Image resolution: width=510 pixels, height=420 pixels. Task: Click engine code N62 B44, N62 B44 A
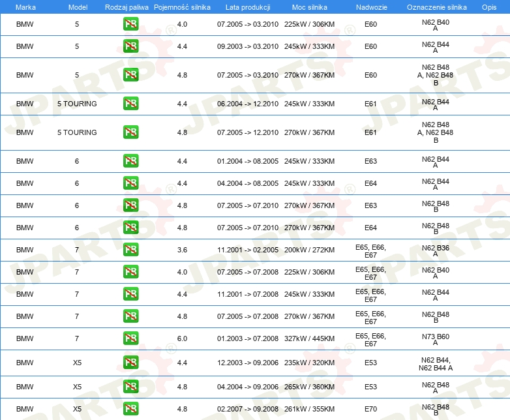point(436,364)
